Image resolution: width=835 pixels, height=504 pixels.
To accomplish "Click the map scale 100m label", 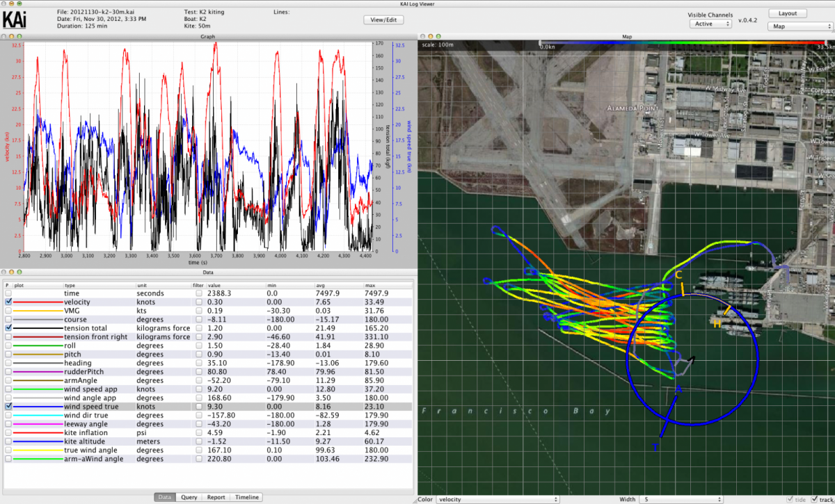I will coord(438,44).
